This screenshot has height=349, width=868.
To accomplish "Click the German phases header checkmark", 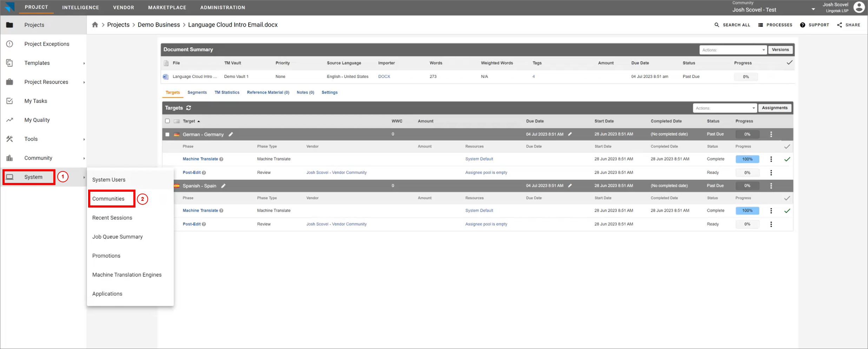I will point(787,146).
